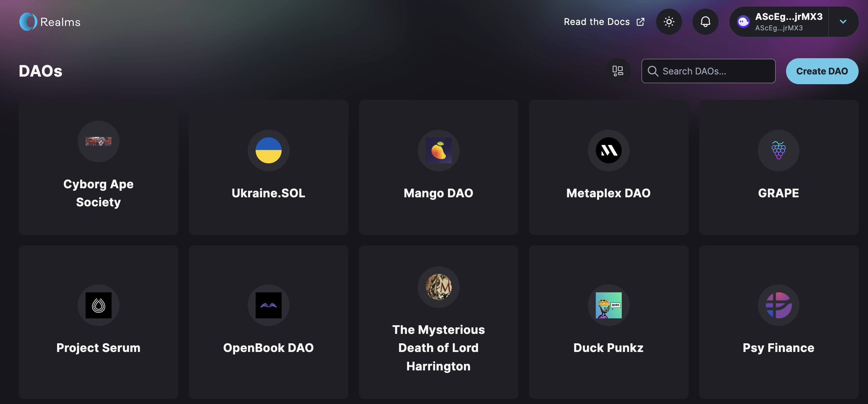The width and height of the screenshot is (868, 404).
Task: Open the Realms home text link
Action: (60, 22)
